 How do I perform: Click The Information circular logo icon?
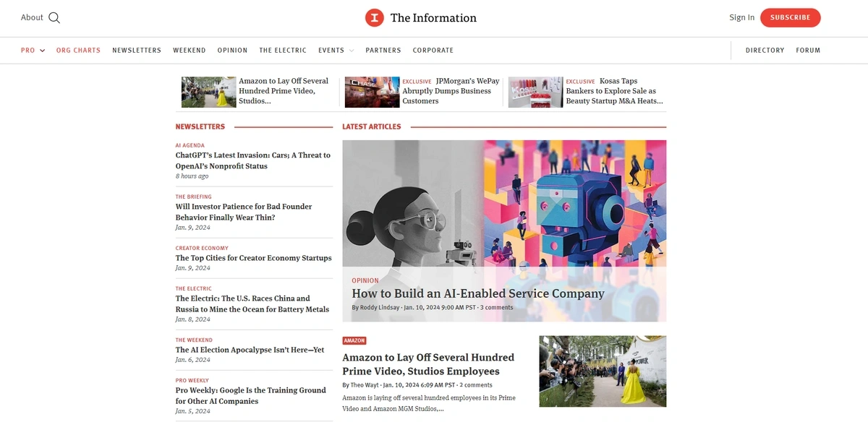pyautogui.click(x=374, y=17)
